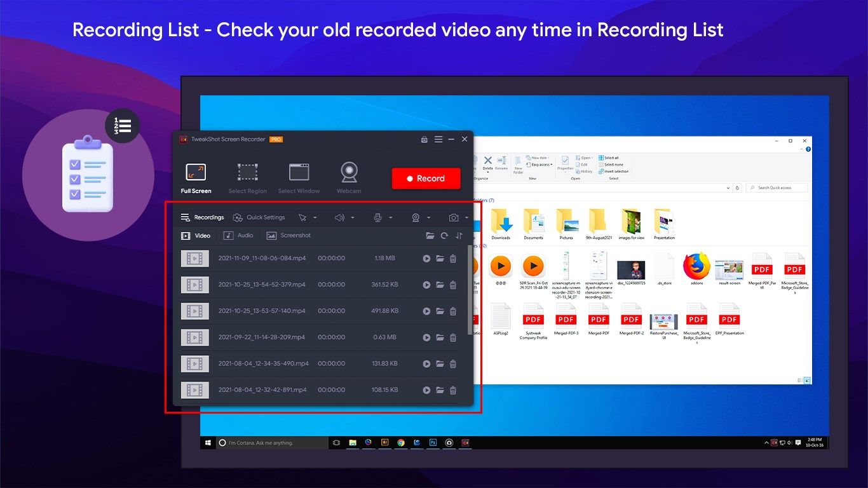This screenshot has width=868, height=488.
Task: Delete 2021-08-04_12-34-35-490.mp4
Action: 453,364
